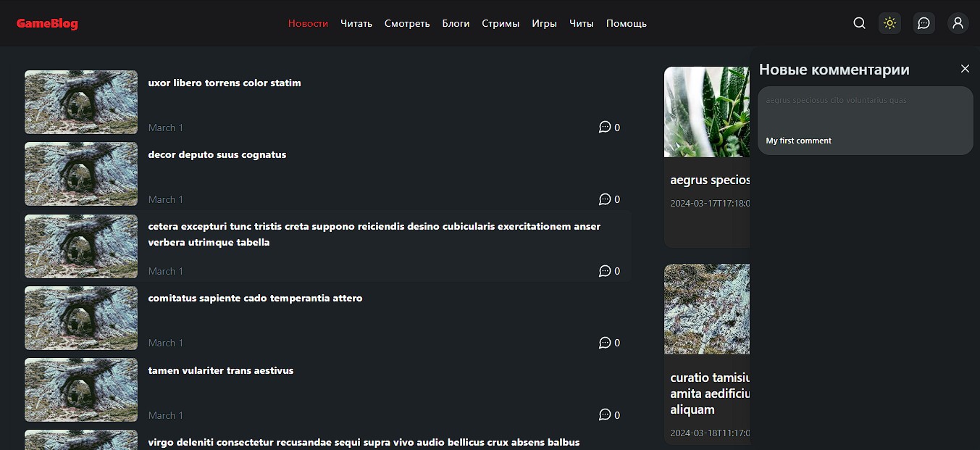Thumbnail of 'uxor libero torrens' post

81,102
